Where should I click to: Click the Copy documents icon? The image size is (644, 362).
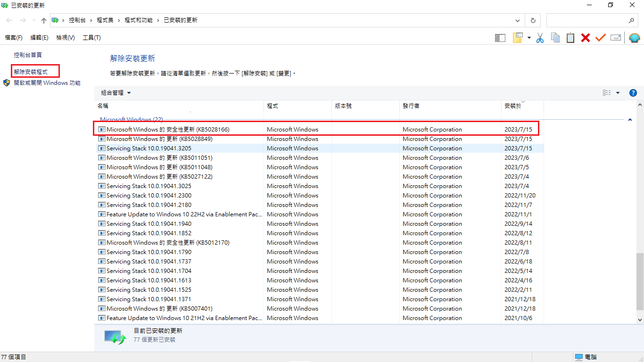[555, 38]
